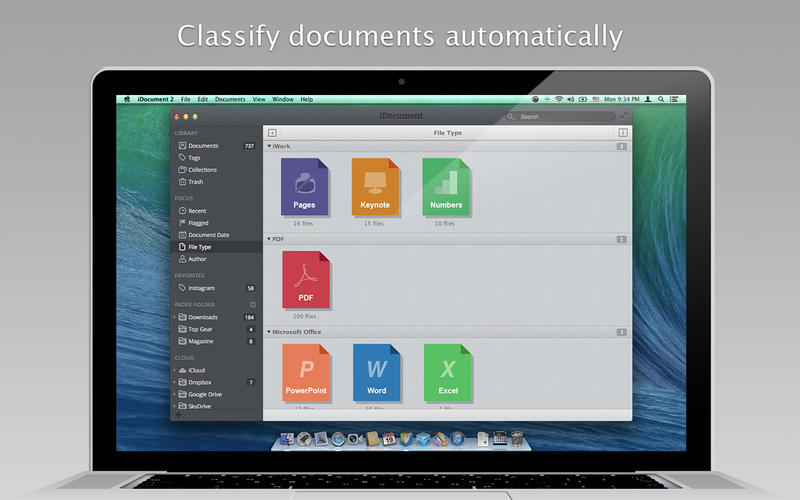Open the Documents menu

pos(230,99)
